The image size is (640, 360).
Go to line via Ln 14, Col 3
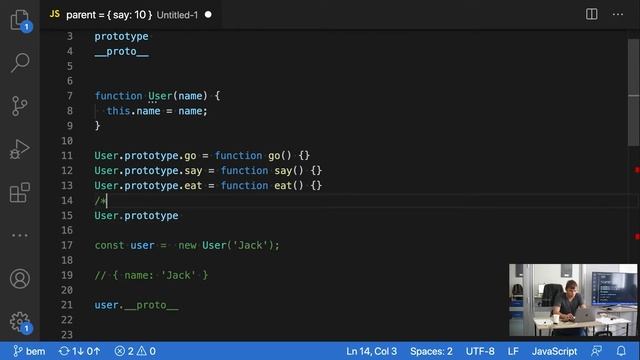tap(371, 351)
